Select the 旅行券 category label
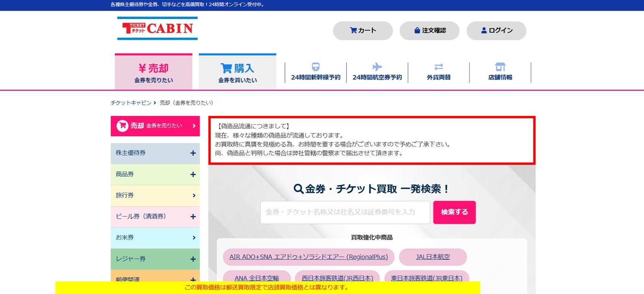This screenshot has height=294, width=644. point(125,195)
